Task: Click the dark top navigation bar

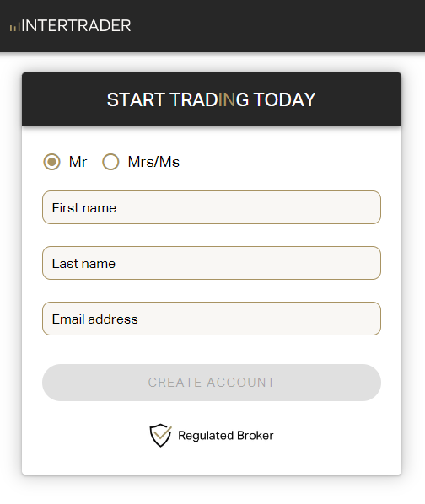Action: [x=212, y=26]
